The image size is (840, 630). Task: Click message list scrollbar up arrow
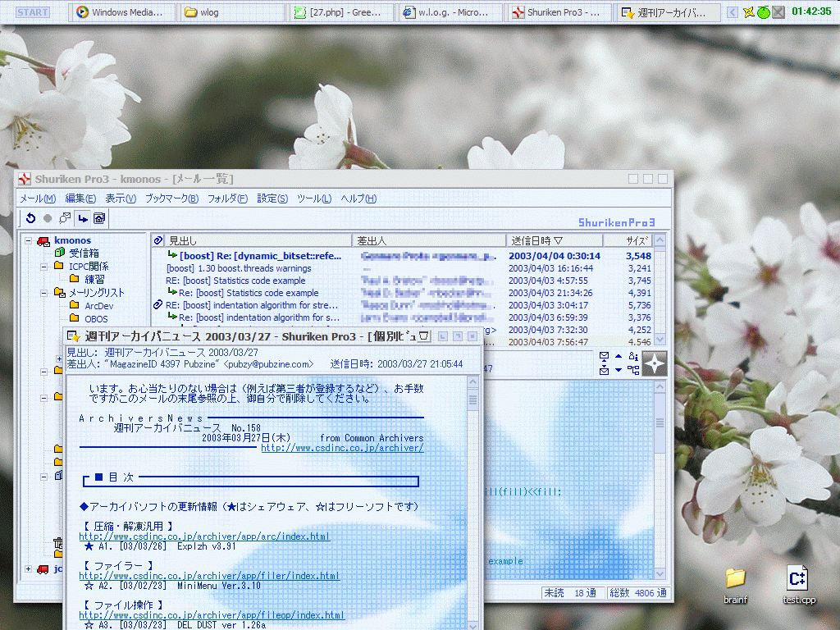[660, 240]
